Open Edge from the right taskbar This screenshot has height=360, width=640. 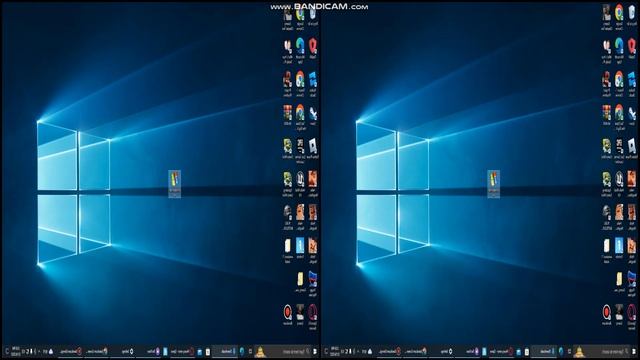[561, 351]
